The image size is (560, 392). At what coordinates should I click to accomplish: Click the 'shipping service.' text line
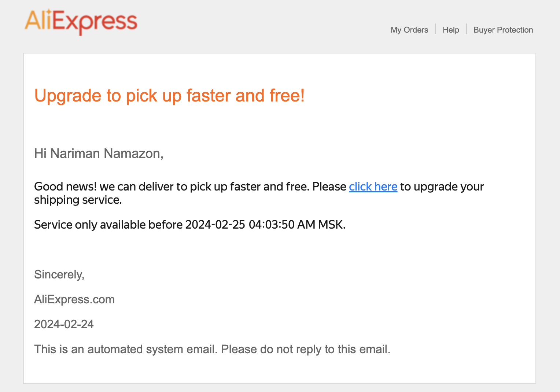[x=78, y=200]
